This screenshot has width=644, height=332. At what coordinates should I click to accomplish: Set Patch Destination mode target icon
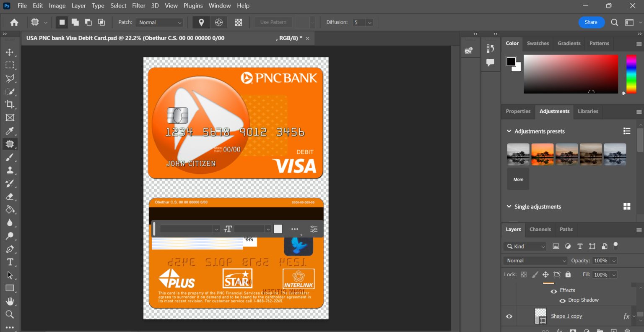(219, 22)
